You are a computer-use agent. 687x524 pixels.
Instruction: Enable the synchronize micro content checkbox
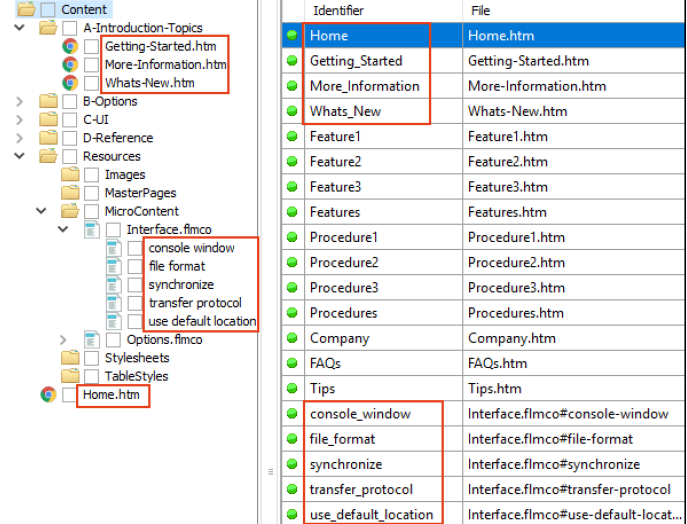[x=136, y=285]
